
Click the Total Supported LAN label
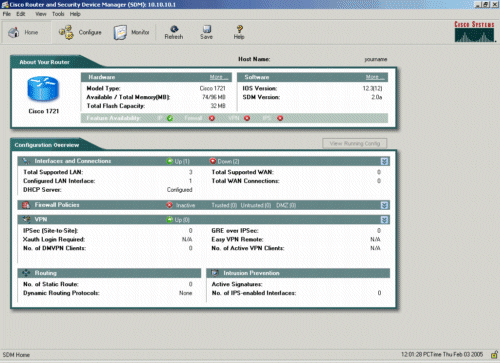click(53, 172)
